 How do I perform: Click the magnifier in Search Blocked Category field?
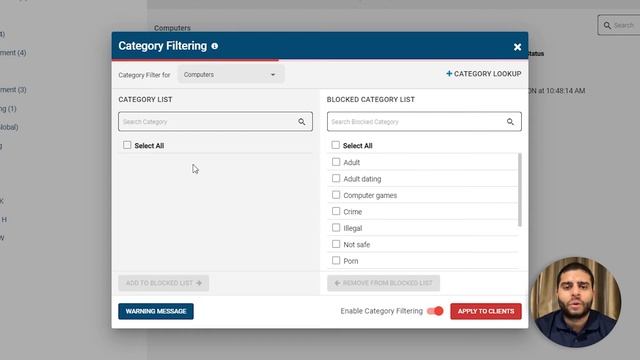pyautogui.click(x=510, y=122)
